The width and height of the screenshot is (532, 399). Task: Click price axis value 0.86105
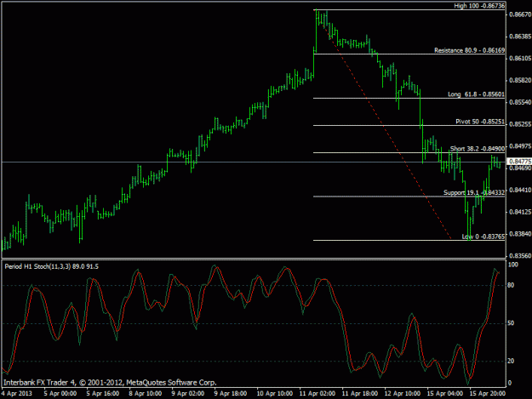click(x=520, y=59)
